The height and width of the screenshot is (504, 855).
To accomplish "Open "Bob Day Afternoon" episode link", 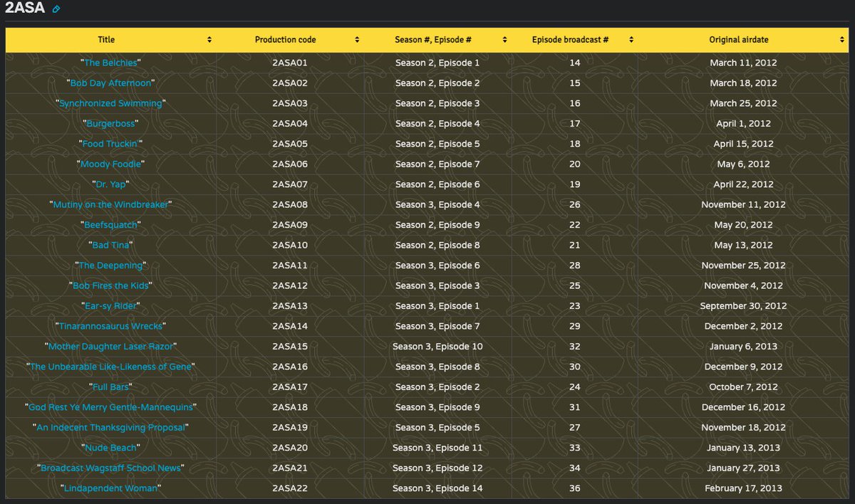I will [x=110, y=83].
